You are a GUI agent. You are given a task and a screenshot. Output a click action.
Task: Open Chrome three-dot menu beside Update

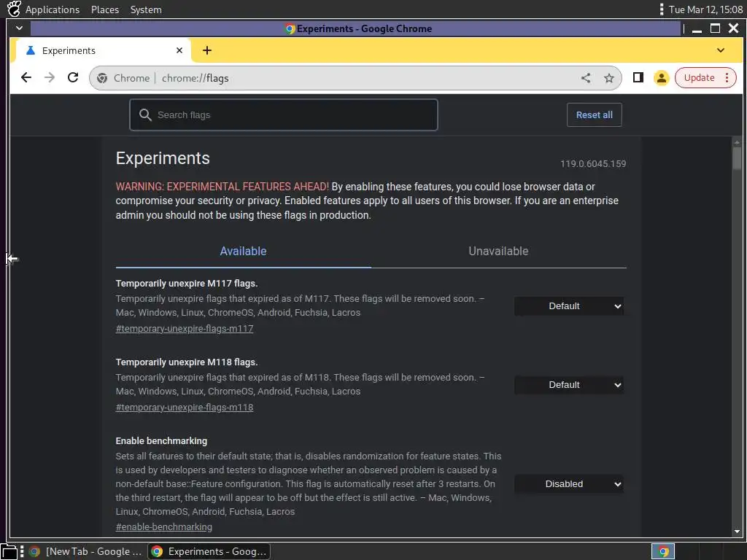(727, 77)
